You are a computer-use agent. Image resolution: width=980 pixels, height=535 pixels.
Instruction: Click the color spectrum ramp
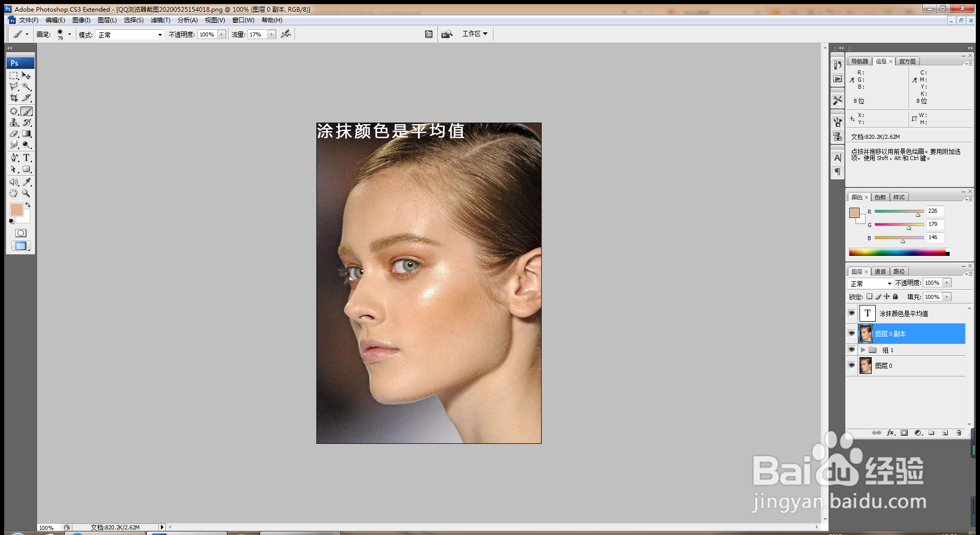pyautogui.click(x=899, y=252)
